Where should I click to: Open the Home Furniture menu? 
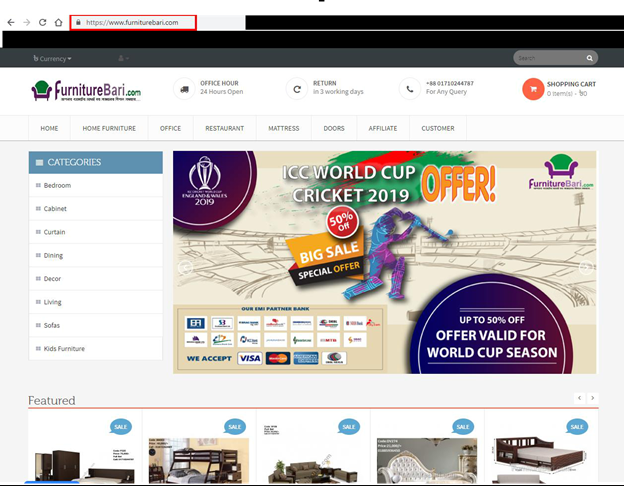pyautogui.click(x=109, y=128)
